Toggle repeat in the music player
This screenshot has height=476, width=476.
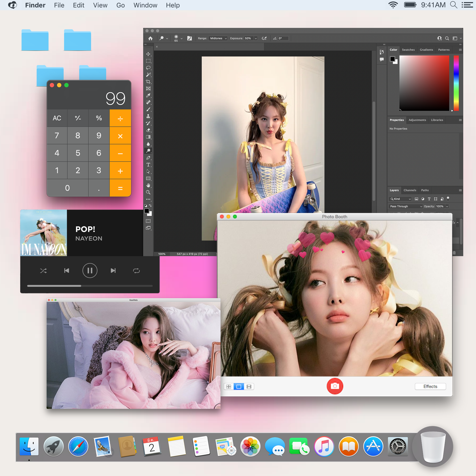(136, 271)
